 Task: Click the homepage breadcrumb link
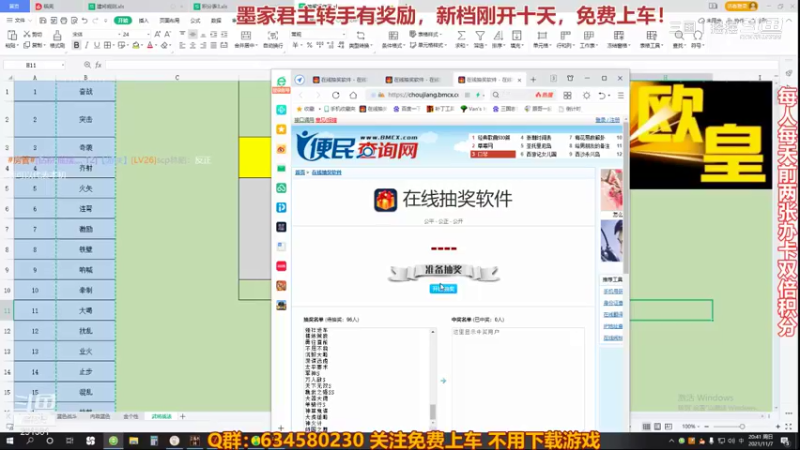[300, 172]
